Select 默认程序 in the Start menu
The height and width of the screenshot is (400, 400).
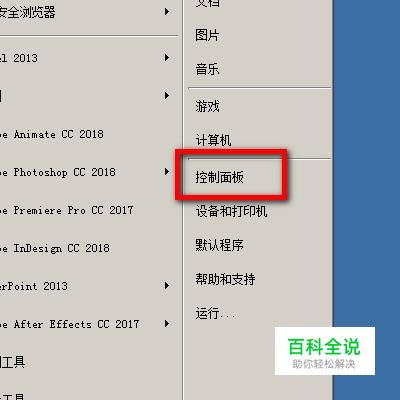(x=219, y=245)
